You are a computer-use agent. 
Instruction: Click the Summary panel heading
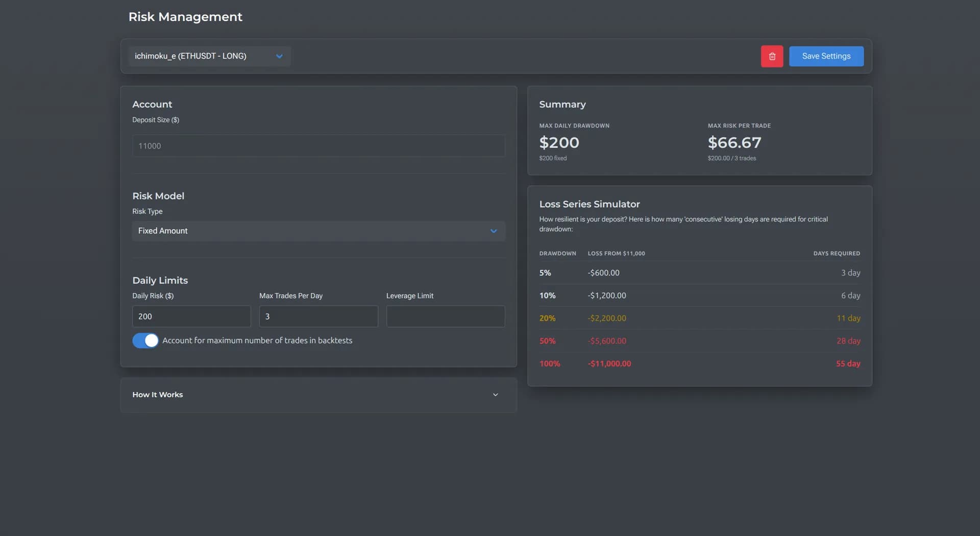point(562,104)
